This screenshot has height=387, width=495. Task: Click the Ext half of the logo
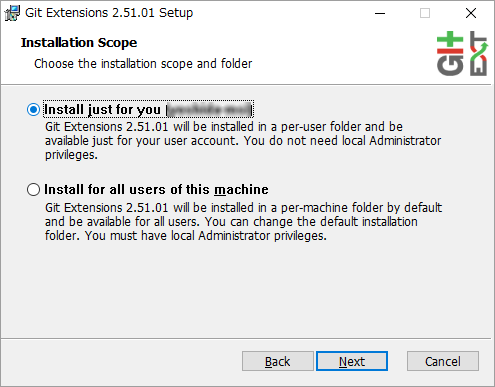coord(479,53)
